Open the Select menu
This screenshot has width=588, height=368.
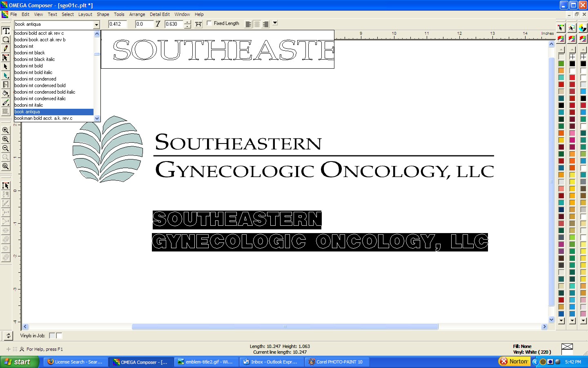(x=68, y=14)
